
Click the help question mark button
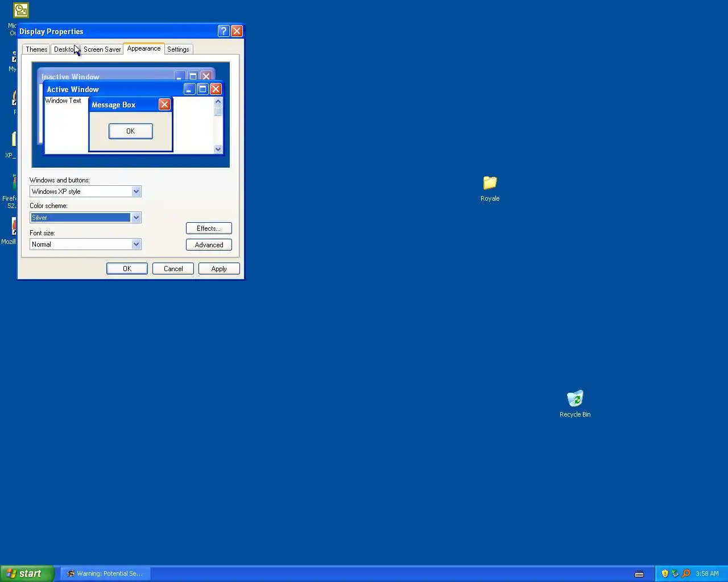[x=224, y=31]
